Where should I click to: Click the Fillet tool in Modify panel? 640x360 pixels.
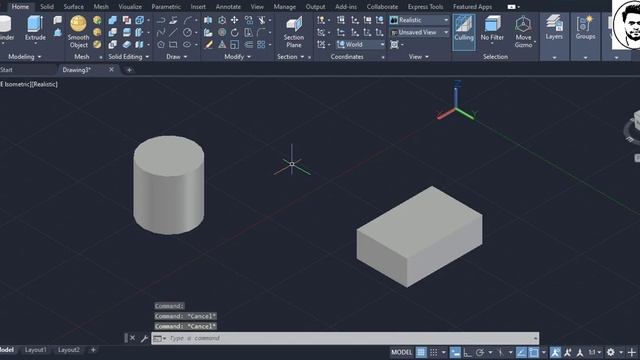coord(261,32)
